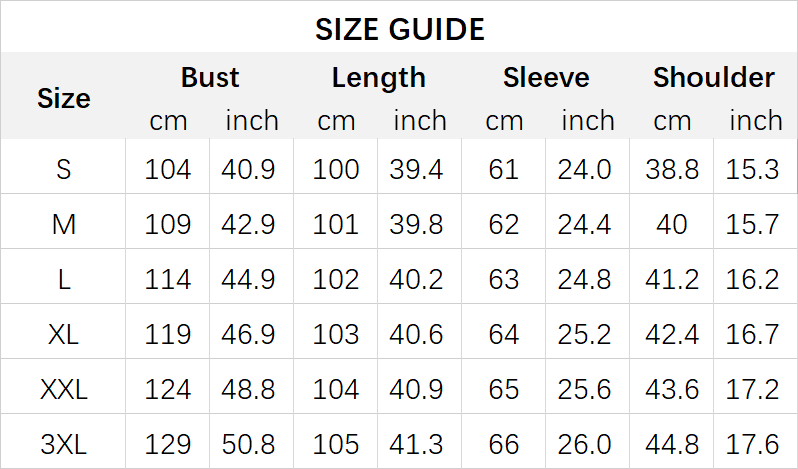798x469 pixels.
Task: Select the S size row label
Action: coord(64,169)
